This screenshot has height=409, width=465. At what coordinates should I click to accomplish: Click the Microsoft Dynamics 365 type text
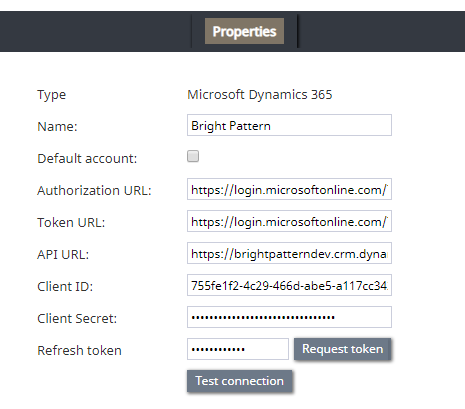point(260,95)
